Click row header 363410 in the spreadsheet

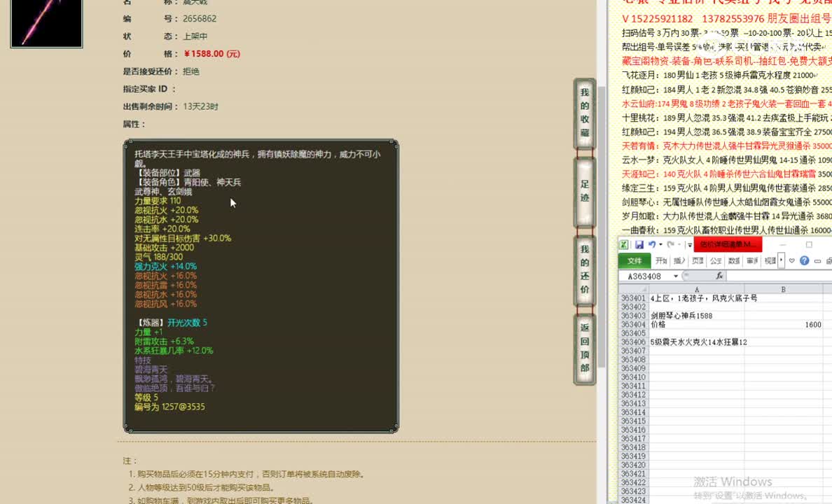[x=632, y=376]
